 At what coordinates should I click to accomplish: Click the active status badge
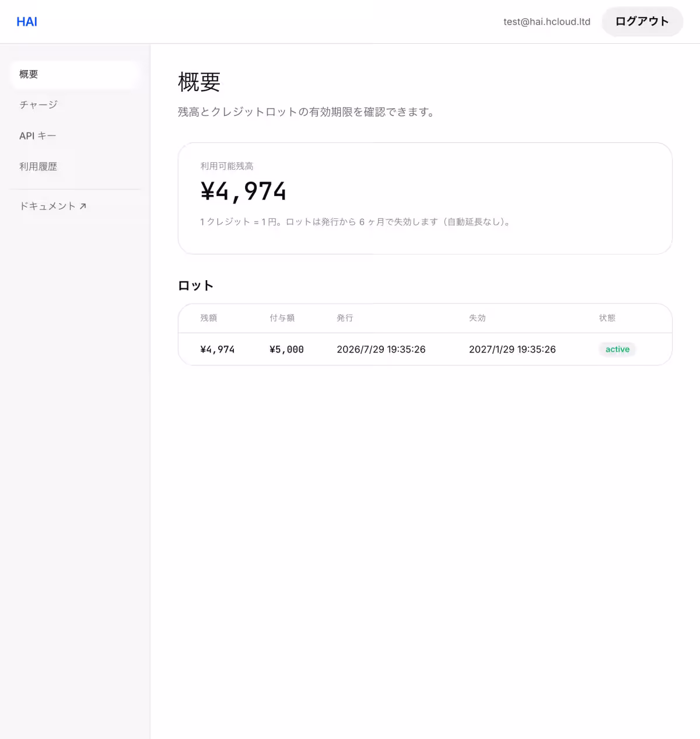617,349
